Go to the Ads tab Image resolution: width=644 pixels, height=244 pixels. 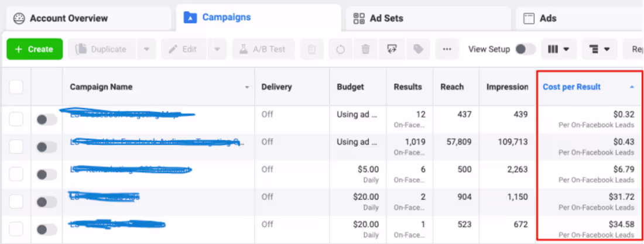(580, 19)
